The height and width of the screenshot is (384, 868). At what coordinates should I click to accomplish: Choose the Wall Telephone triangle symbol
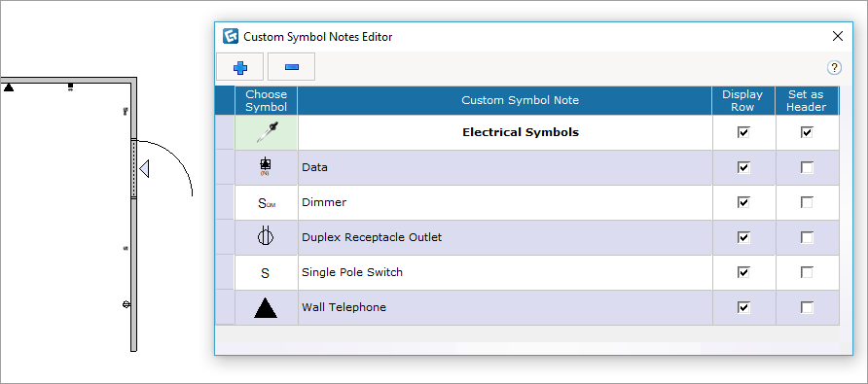[x=266, y=307]
